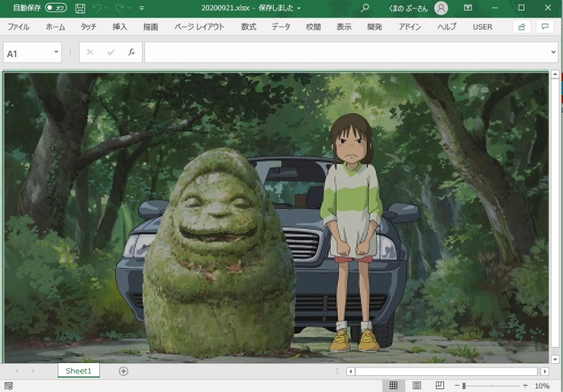Open the 描画 ribbon tab
This screenshot has height=392, width=563.
click(x=151, y=27)
